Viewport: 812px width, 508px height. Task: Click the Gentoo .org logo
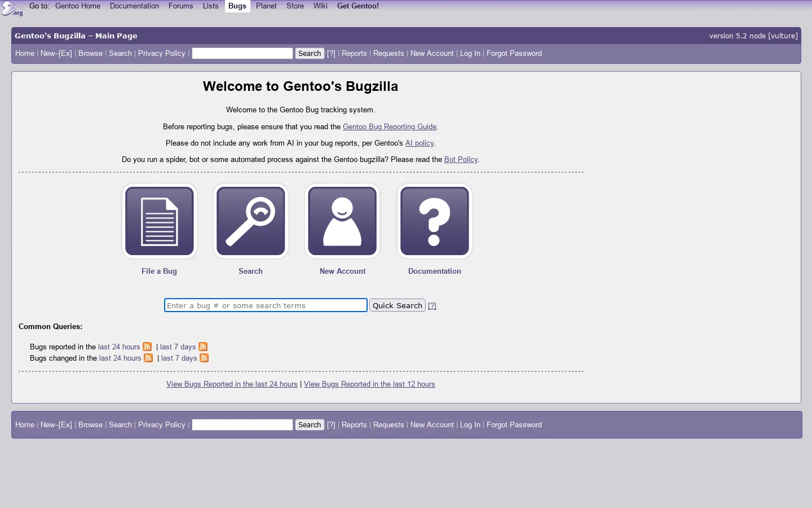(12, 8)
